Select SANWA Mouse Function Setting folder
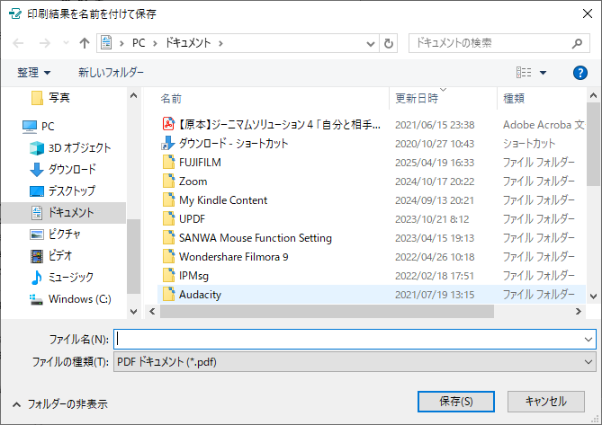 255,238
